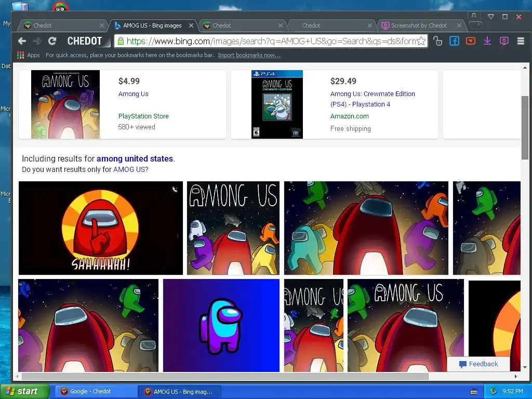Click the among united states link
The width and height of the screenshot is (532, 399).
[x=135, y=158]
